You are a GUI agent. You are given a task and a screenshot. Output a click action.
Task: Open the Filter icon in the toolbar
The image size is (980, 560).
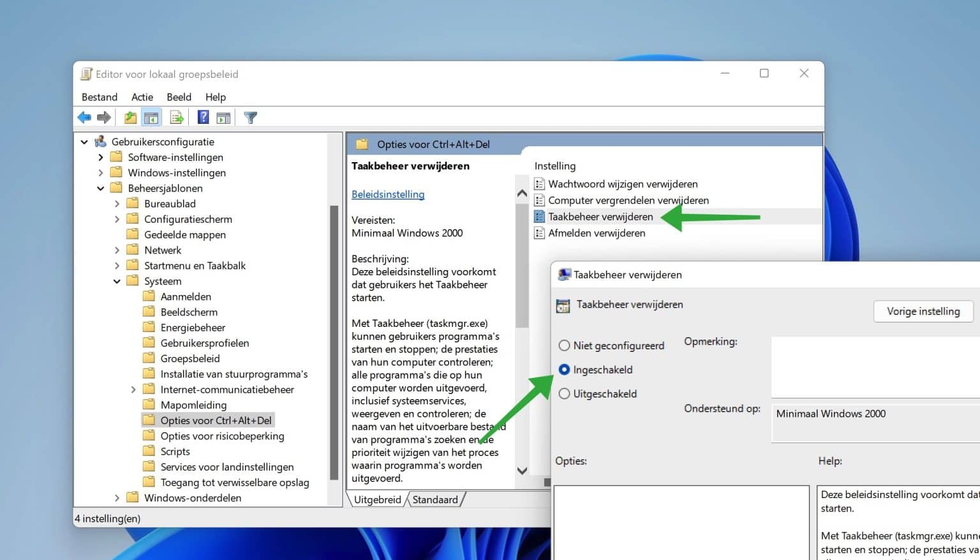click(250, 117)
